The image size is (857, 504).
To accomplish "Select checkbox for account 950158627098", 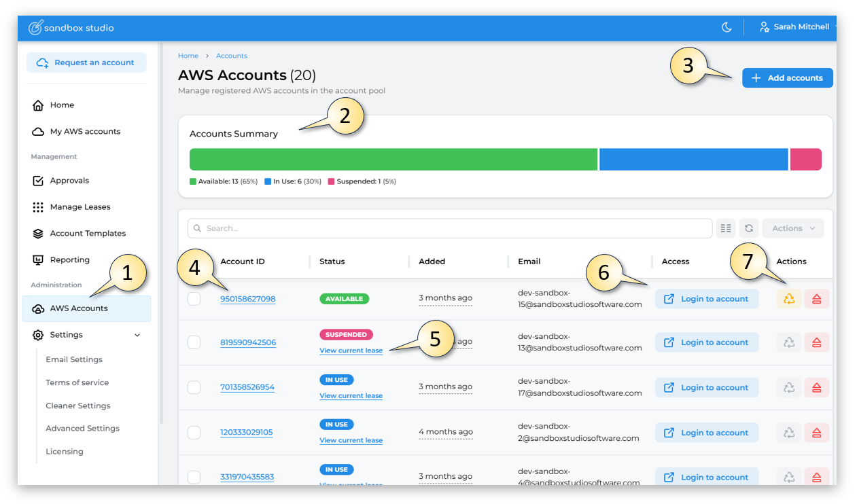I will pyautogui.click(x=194, y=299).
